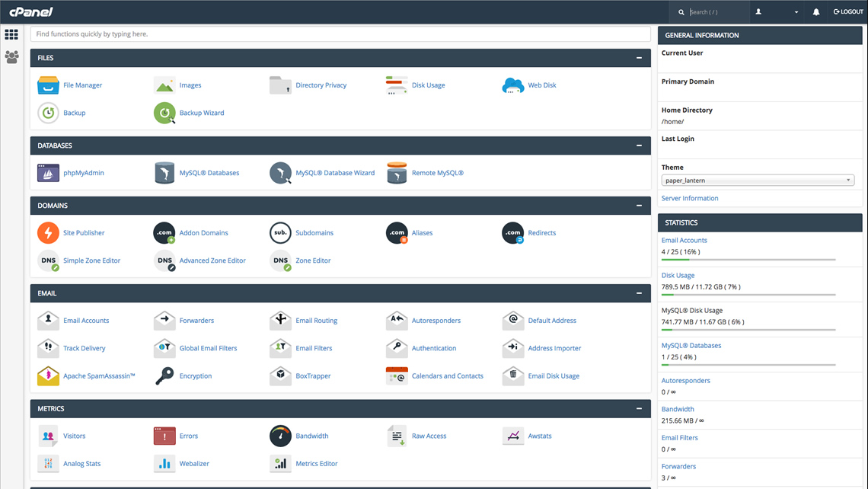
Task: Open the Global Email Filters link
Action: 208,348
